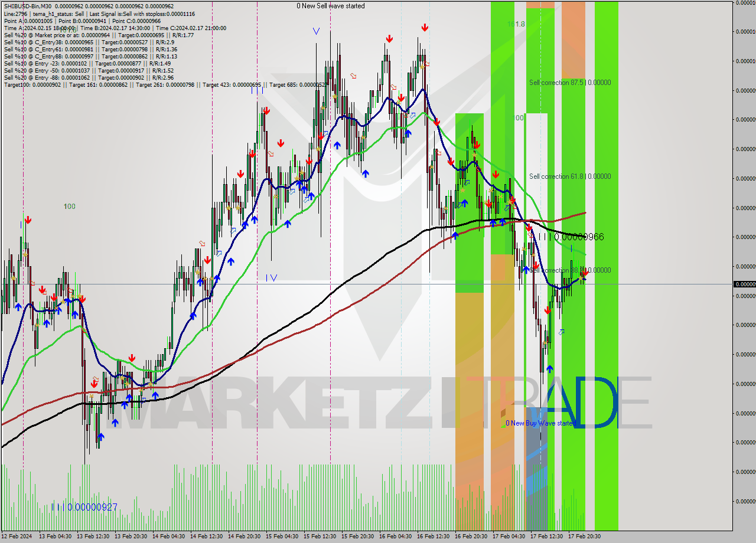756x543 pixels.
Task: Click the '14 Feb 20:30' time axis label
Action: coord(245,537)
